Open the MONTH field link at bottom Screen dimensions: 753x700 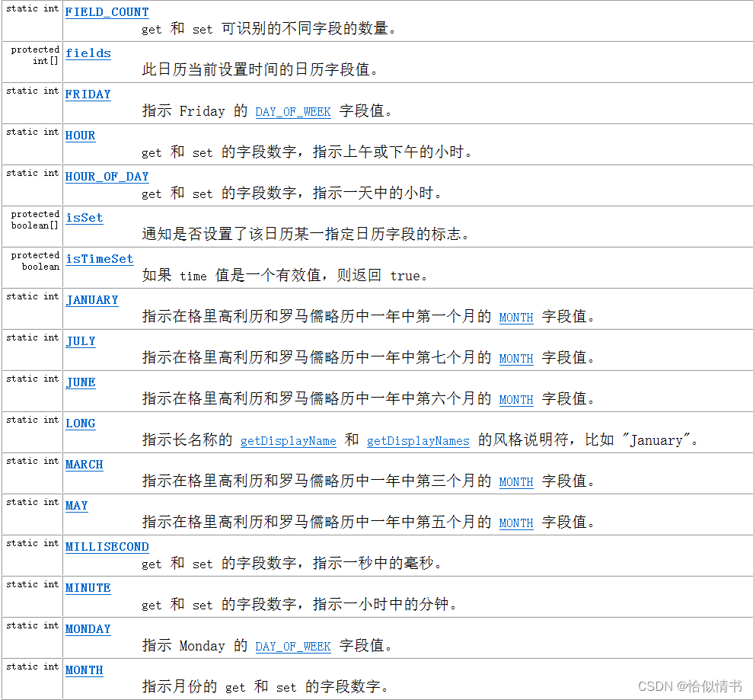pos(84,670)
